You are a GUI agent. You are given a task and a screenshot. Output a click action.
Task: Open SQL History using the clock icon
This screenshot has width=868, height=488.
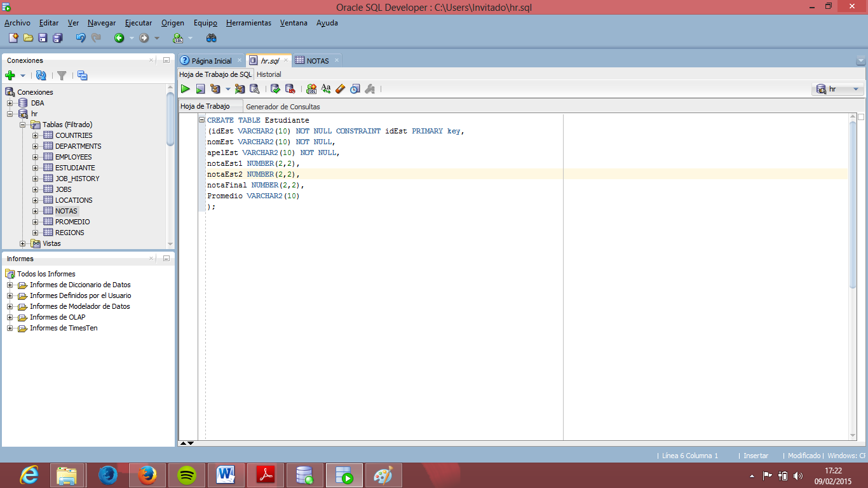point(355,89)
